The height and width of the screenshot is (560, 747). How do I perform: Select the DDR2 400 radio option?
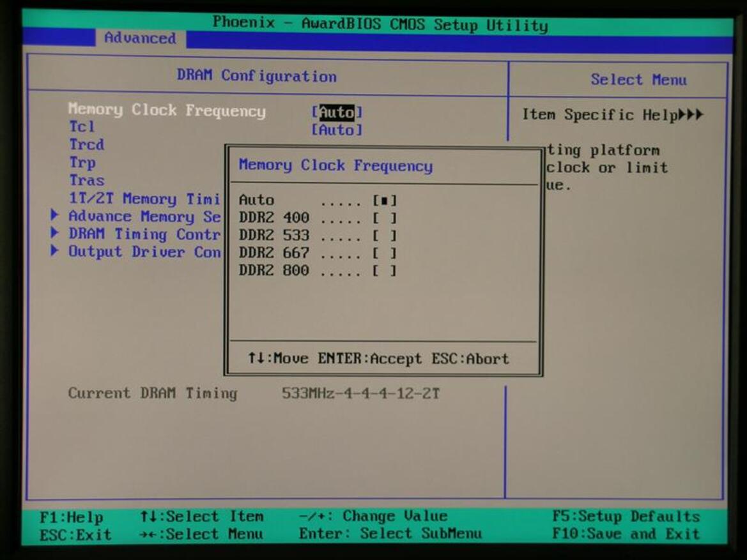(385, 218)
